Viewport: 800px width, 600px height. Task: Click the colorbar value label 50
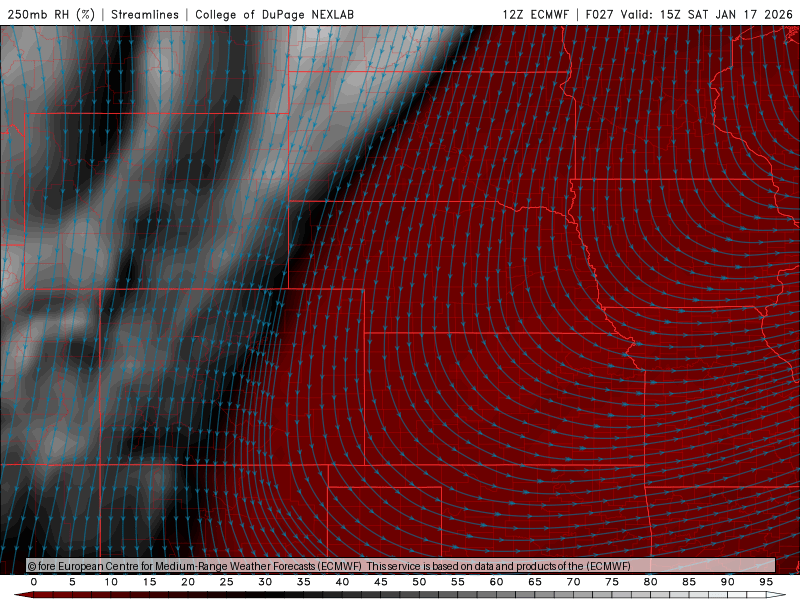click(419, 582)
